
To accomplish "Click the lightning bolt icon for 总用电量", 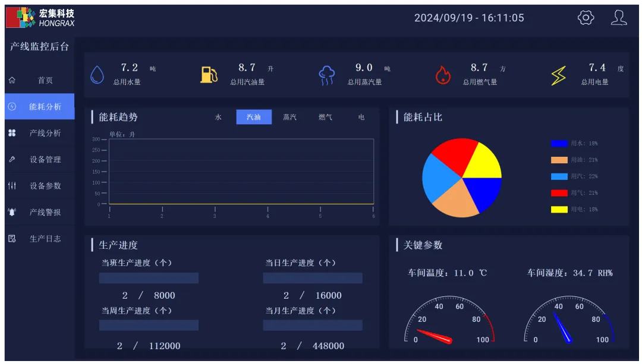I will click(x=558, y=75).
